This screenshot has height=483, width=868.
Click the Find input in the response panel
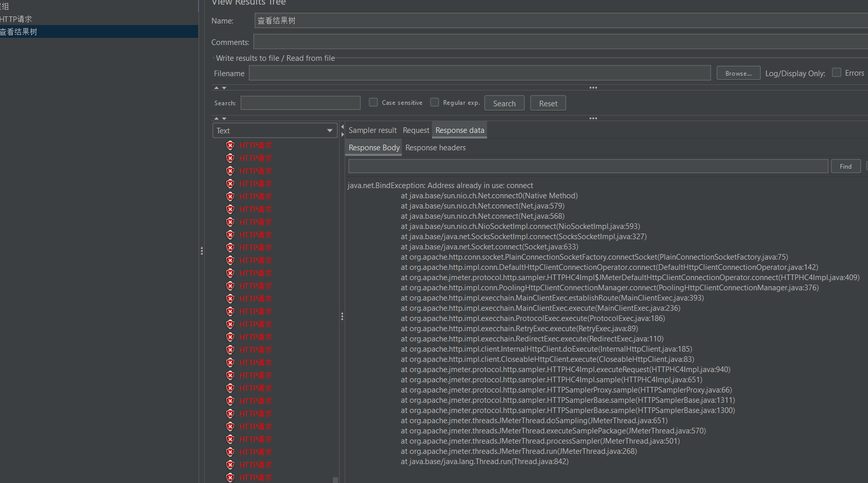588,166
